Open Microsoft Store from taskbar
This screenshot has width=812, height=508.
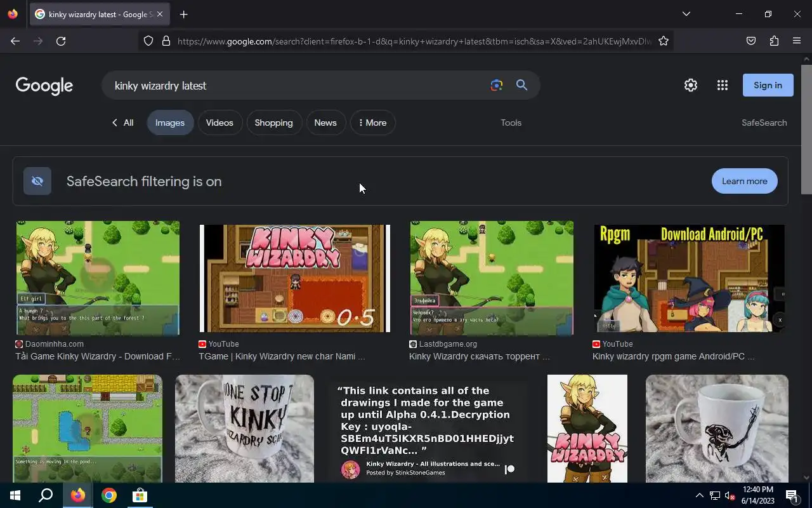click(x=140, y=495)
